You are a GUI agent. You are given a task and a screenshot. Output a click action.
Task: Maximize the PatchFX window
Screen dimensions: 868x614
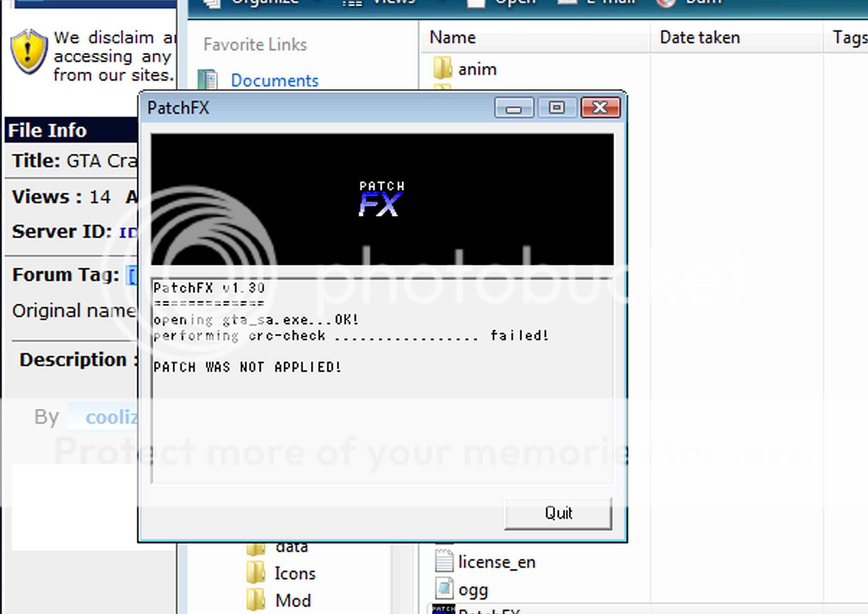pos(557,108)
